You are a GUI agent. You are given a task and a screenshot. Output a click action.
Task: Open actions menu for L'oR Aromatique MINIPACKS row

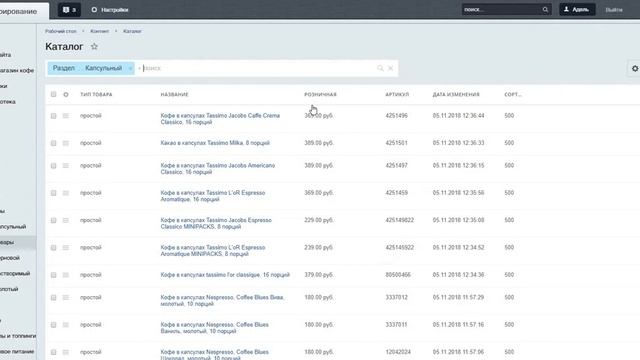[x=66, y=248]
